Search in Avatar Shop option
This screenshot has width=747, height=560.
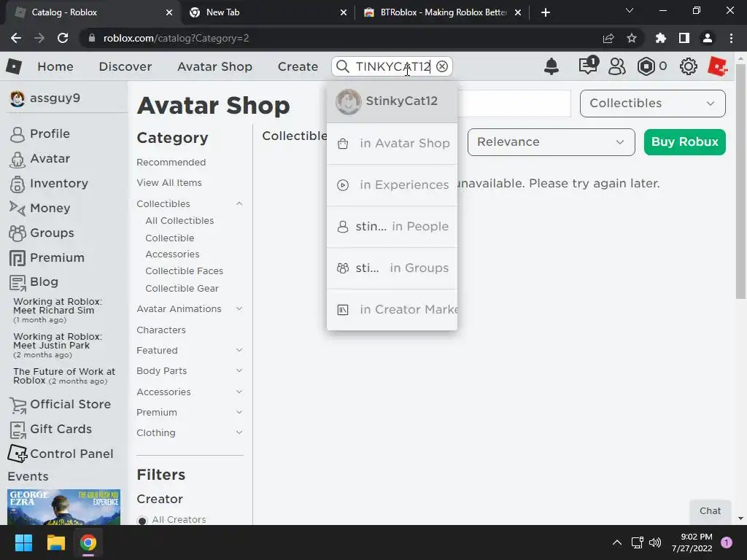tap(392, 144)
